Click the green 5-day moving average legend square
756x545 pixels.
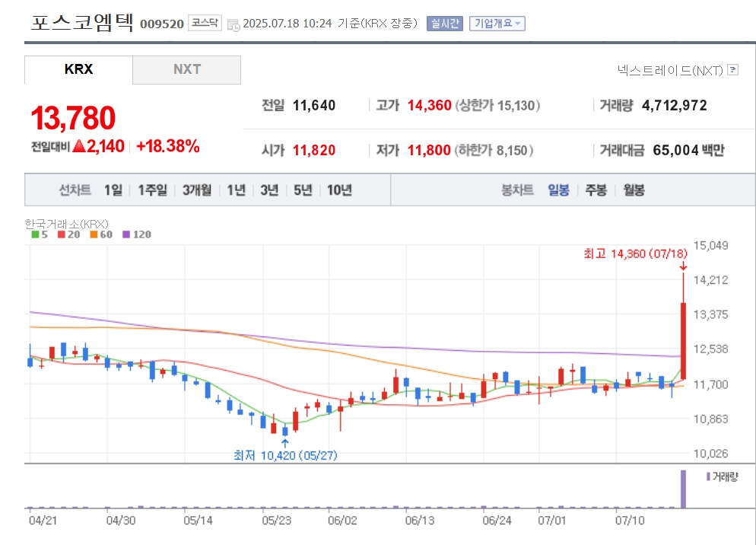pyautogui.click(x=35, y=234)
